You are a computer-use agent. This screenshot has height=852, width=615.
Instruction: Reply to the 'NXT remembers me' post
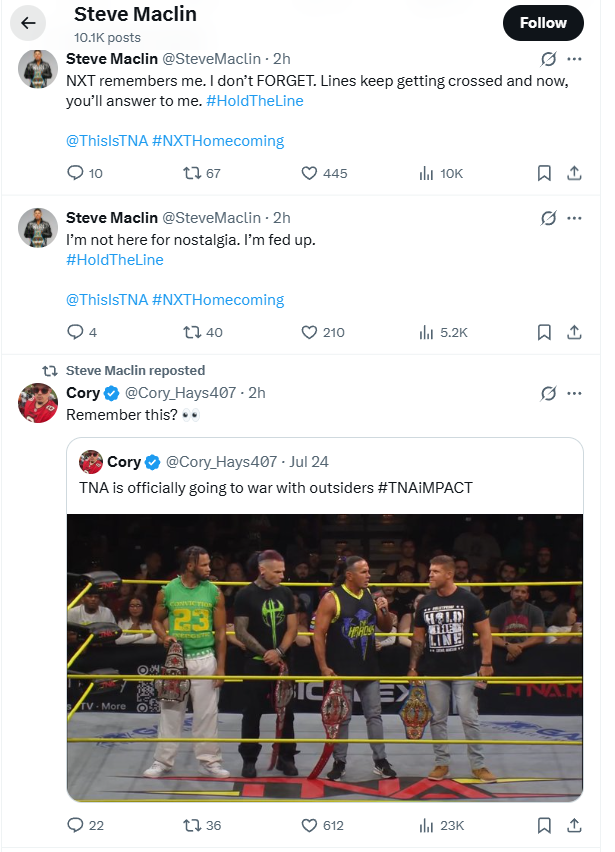(x=75, y=173)
